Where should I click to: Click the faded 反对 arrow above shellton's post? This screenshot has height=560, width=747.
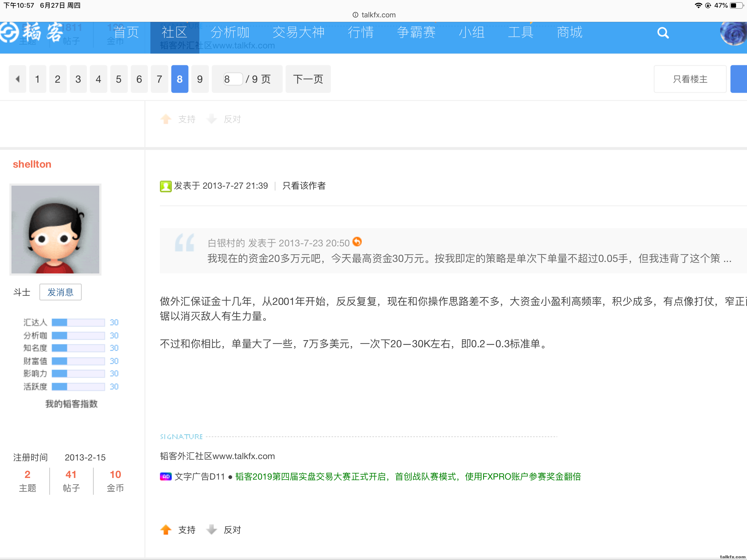coord(211,119)
